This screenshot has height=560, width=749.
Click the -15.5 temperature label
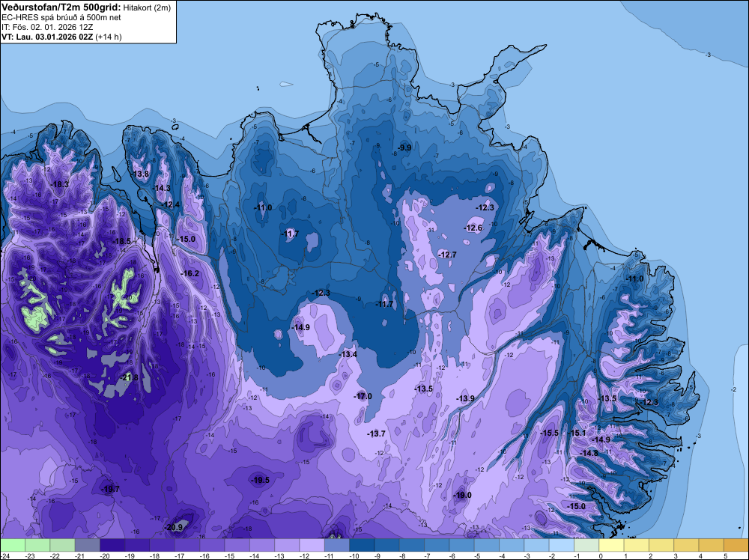click(549, 433)
